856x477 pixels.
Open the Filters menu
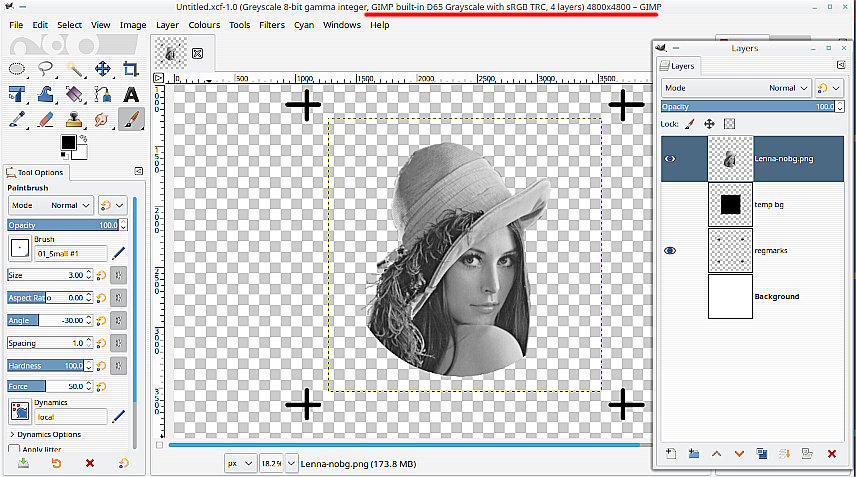click(271, 24)
